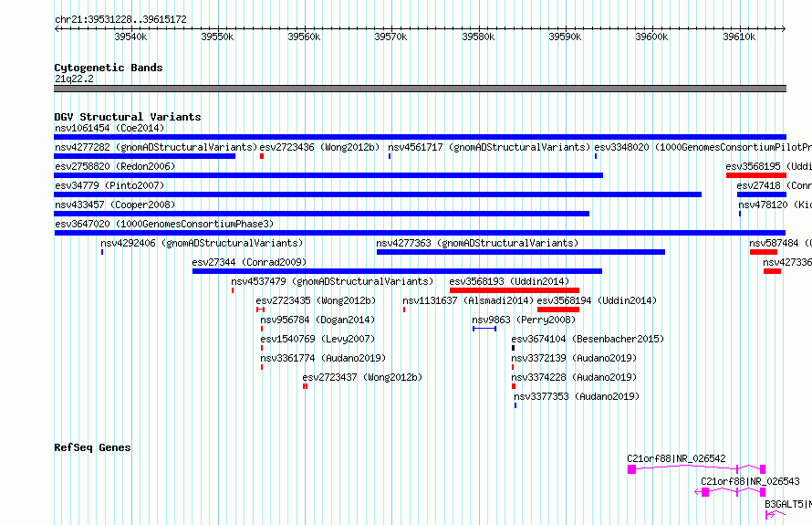Select esv3647020 (1000GenomesConsortiumPhase3) label

click(x=164, y=224)
